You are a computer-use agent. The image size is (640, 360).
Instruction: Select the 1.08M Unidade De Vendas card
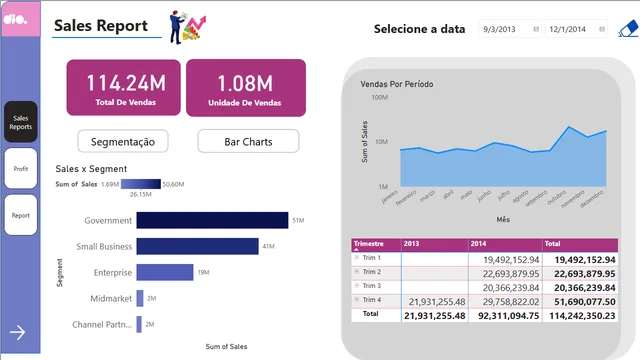[x=246, y=88]
